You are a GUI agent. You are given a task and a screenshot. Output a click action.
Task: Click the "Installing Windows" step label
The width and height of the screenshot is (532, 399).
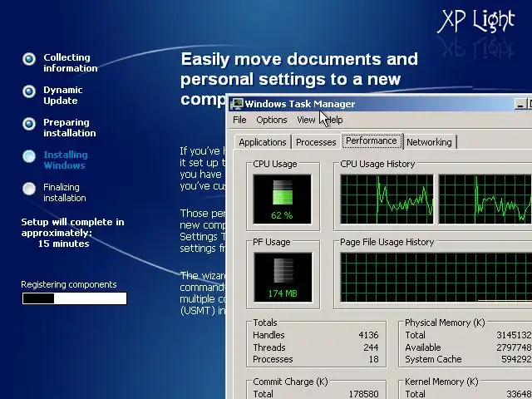point(66,160)
